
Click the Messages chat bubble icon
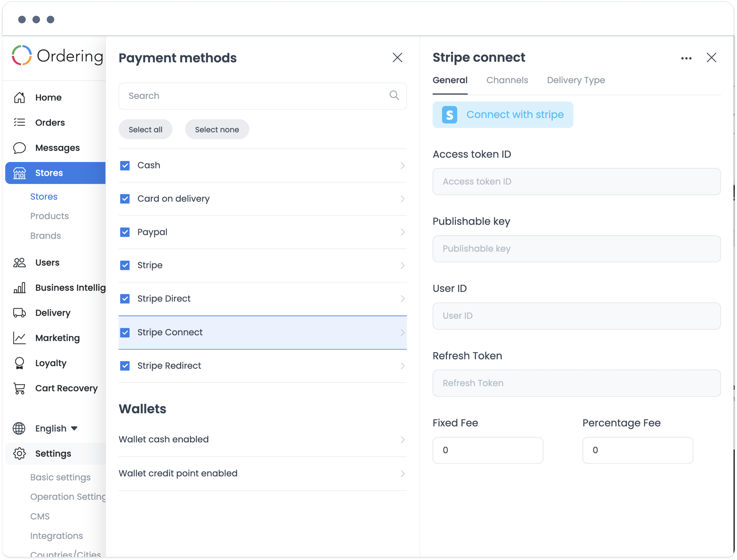pos(19,148)
